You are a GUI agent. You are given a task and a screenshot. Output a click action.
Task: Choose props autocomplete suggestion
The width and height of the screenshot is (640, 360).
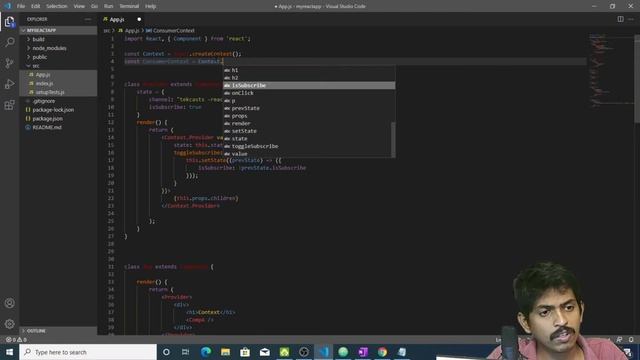pos(309,116)
